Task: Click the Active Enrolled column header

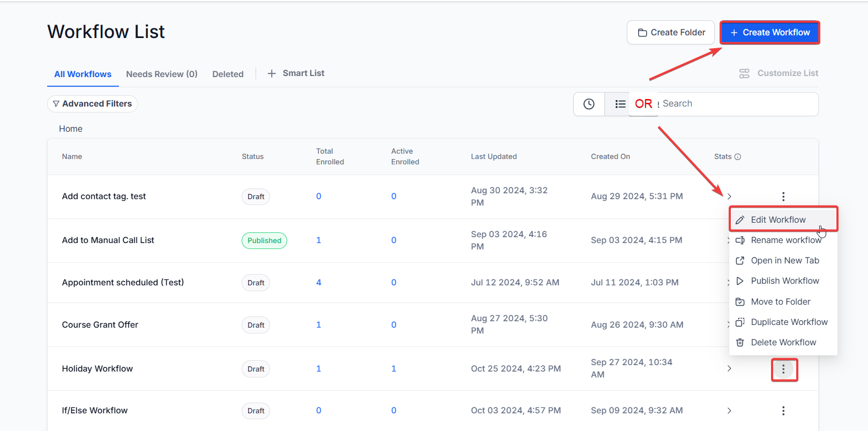Action: tap(405, 156)
